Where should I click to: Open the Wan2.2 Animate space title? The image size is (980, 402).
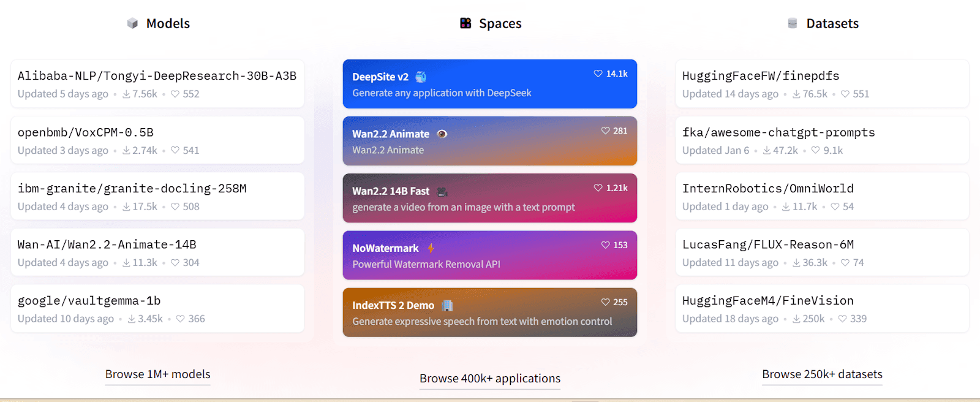[x=391, y=134]
